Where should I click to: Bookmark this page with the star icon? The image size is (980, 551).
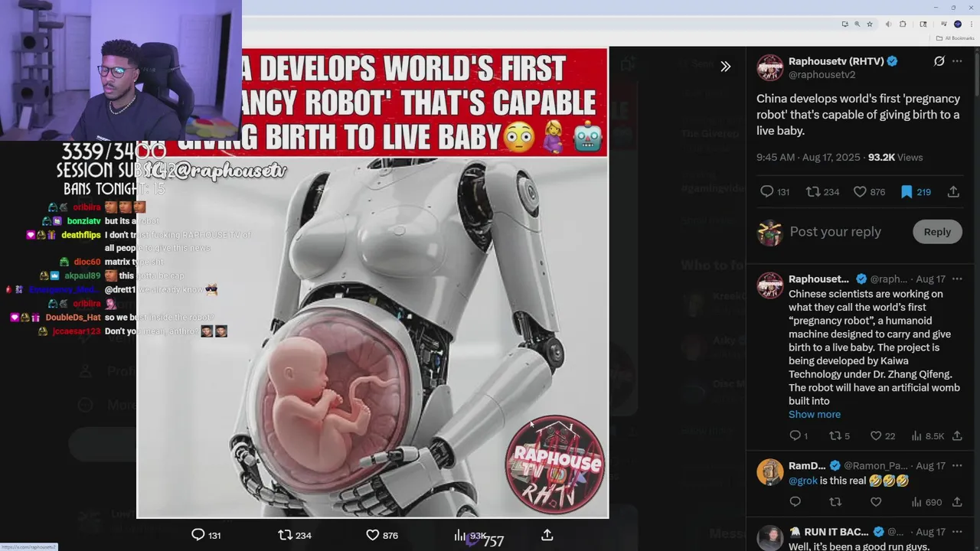pos(870,24)
